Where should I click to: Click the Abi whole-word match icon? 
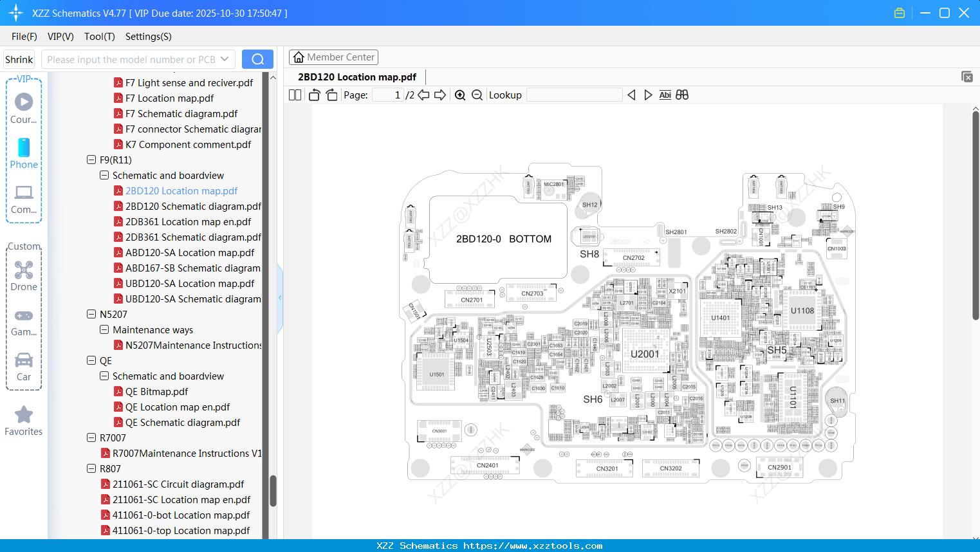pos(665,95)
